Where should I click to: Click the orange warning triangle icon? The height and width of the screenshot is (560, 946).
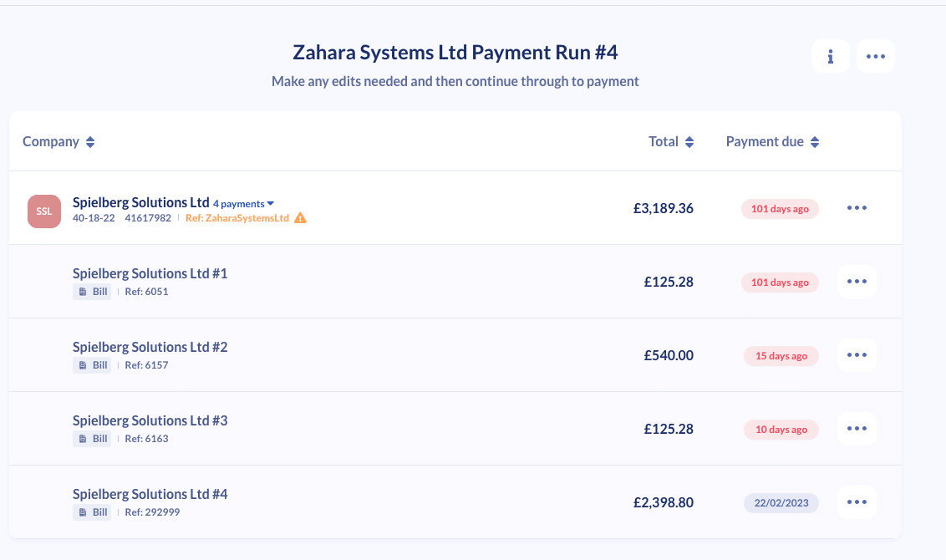pyautogui.click(x=300, y=218)
